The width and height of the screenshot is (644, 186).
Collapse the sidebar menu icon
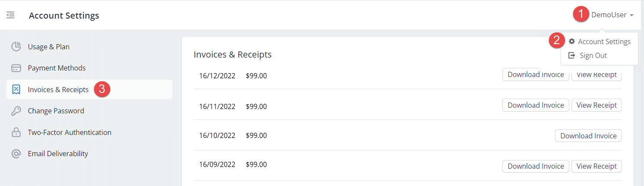[x=10, y=15]
